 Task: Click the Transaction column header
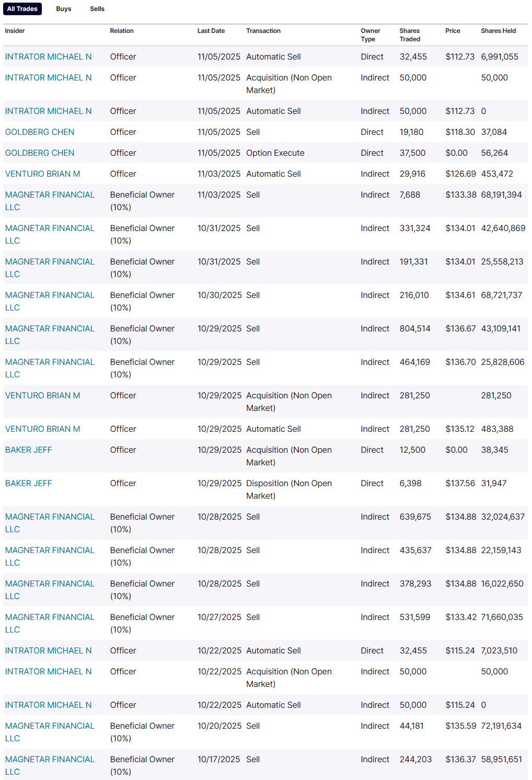(263, 31)
